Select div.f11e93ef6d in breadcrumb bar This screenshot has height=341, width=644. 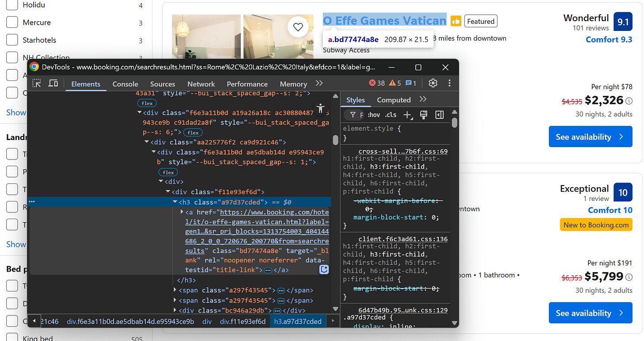[x=243, y=322]
